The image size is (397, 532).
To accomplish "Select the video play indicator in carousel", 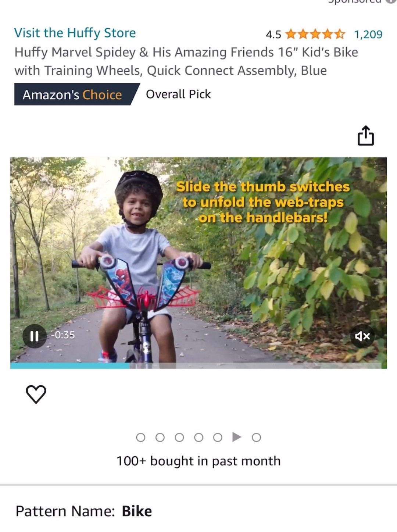I will 237,437.
